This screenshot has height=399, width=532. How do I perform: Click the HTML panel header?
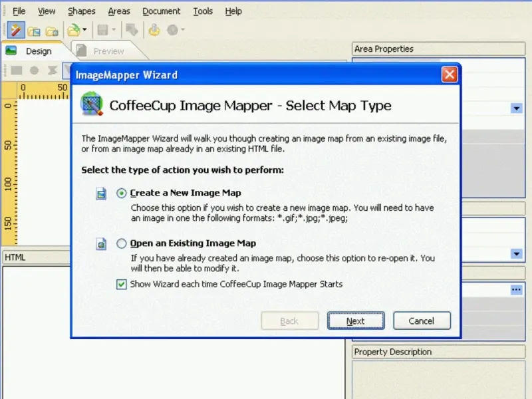click(x=36, y=257)
